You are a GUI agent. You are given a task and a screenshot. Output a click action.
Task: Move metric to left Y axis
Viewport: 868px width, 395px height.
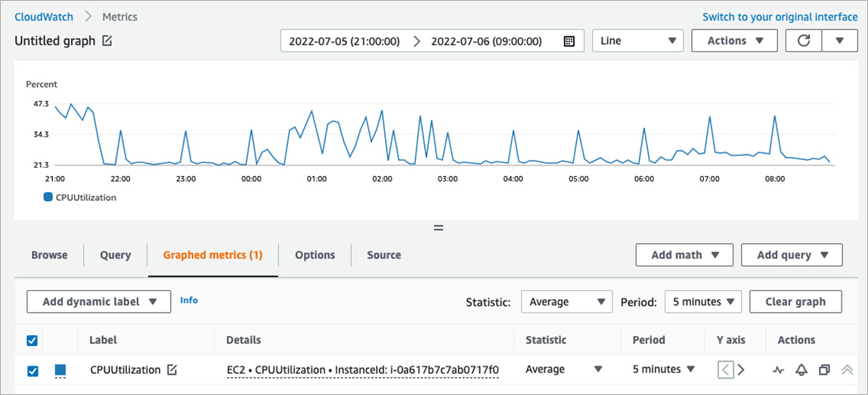(726, 369)
